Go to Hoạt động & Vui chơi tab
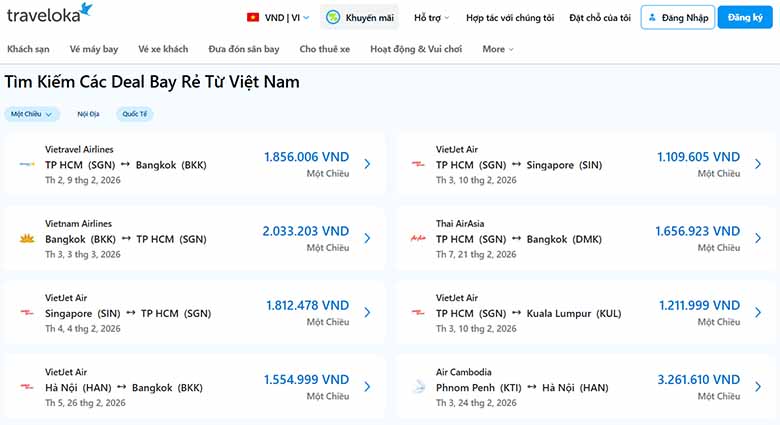 (416, 49)
